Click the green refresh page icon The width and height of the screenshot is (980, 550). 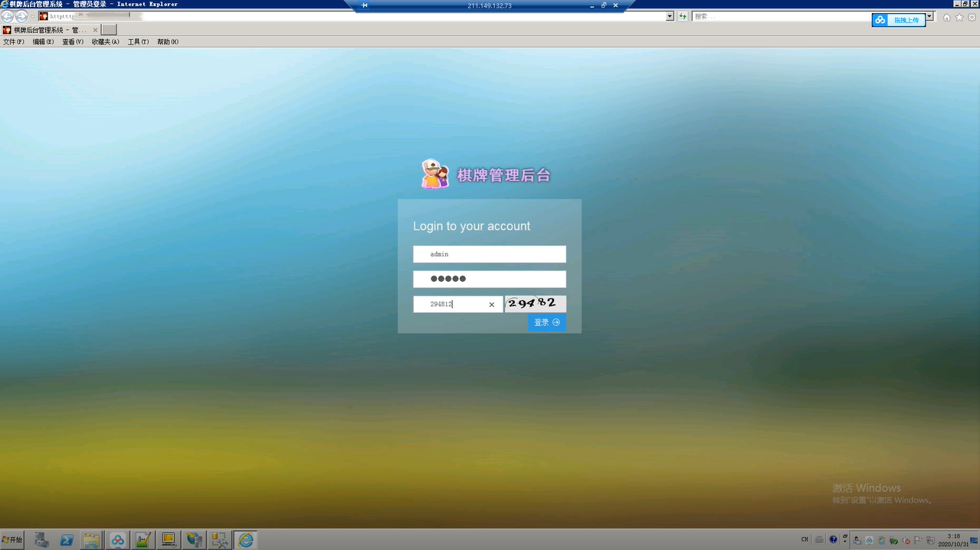click(x=682, y=16)
